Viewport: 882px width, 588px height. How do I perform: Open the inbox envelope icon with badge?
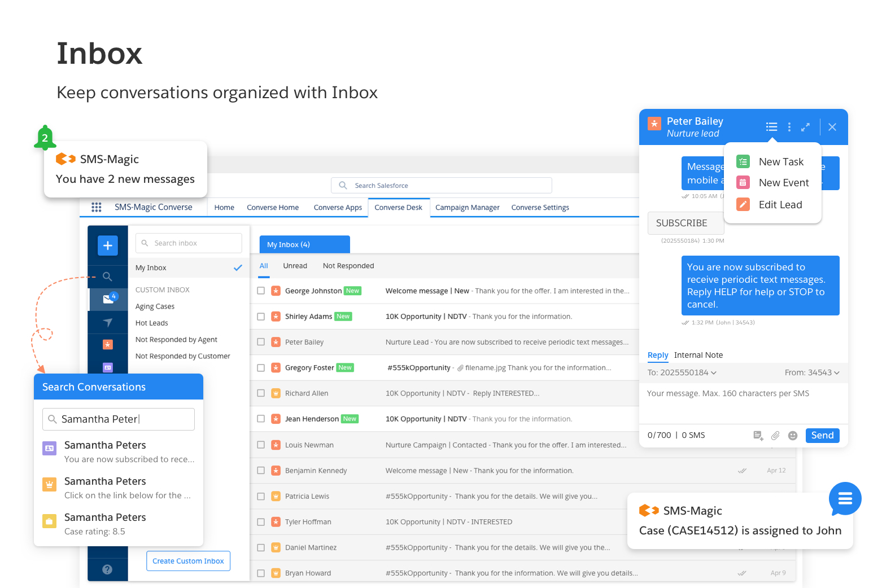pos(108,299)
